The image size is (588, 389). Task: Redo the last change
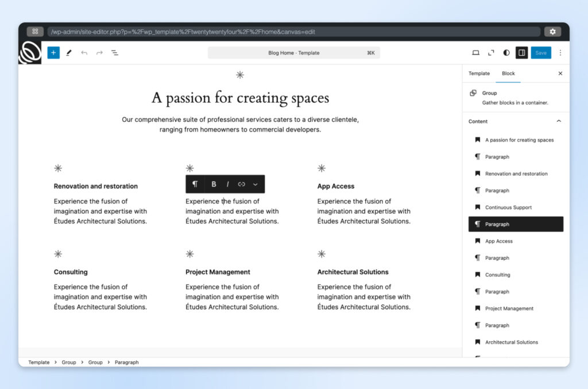(x=99, y=52)
